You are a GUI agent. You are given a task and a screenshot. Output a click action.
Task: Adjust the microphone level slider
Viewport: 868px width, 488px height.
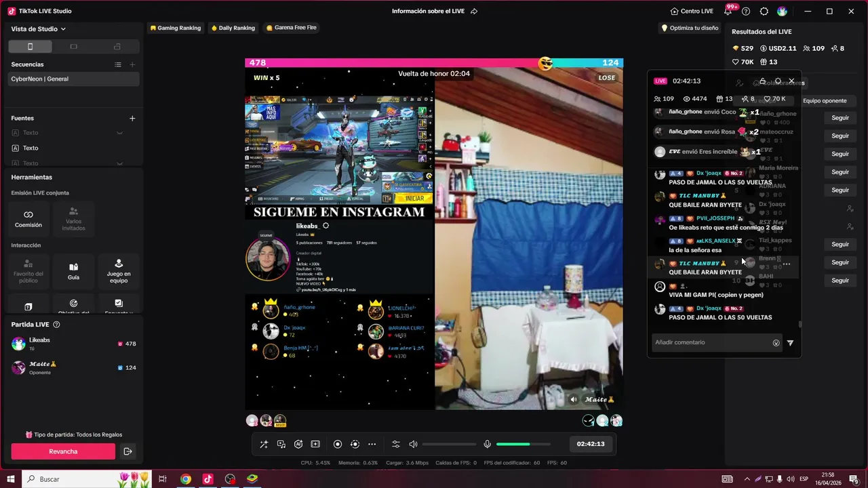pyautogui.click(x=524, y=444)
